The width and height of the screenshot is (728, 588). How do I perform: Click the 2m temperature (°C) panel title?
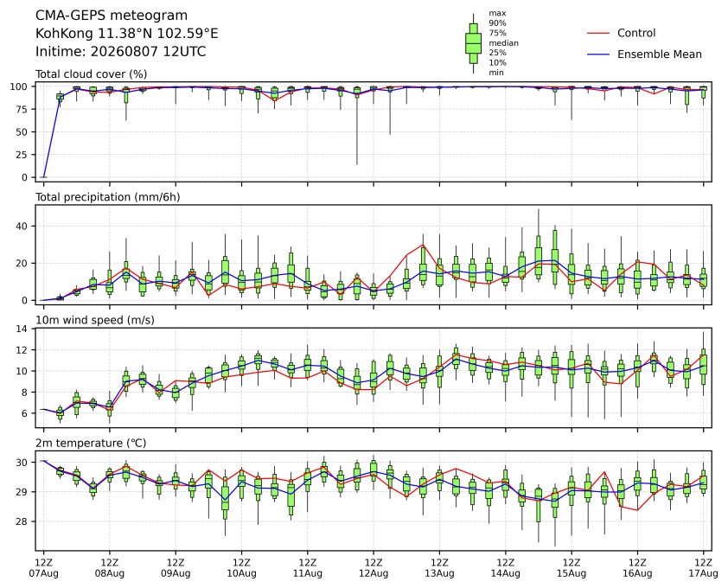coord(91,443)
